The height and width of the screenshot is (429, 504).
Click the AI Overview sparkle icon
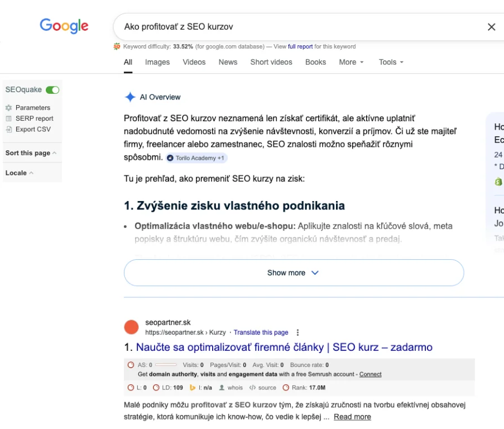tap(130, 97)
